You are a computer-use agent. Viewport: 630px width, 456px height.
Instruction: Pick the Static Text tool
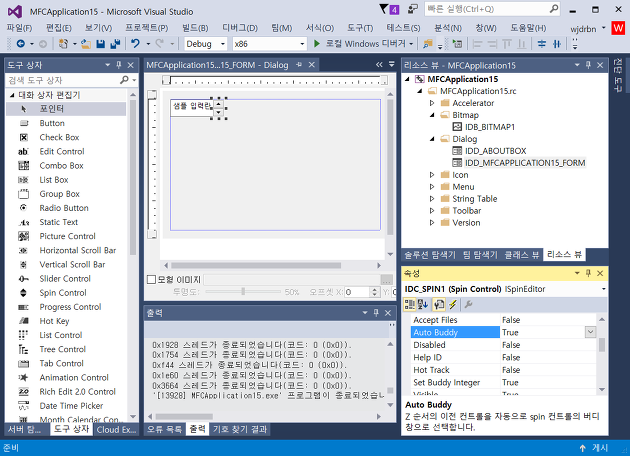(x=59, y=222)
